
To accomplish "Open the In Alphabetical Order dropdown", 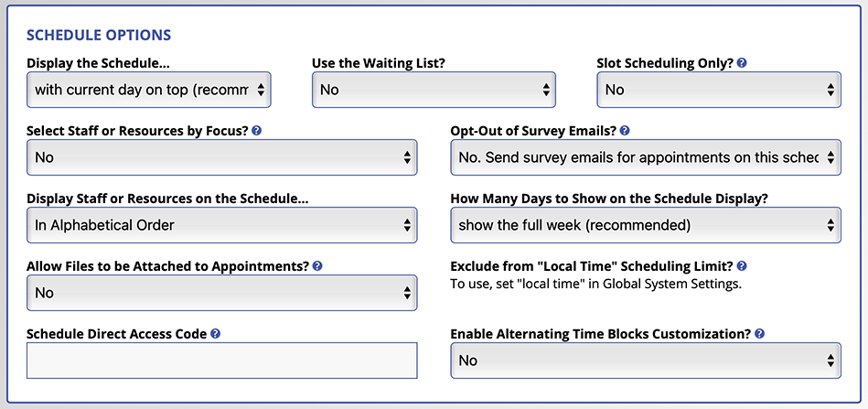I will 222,225.
